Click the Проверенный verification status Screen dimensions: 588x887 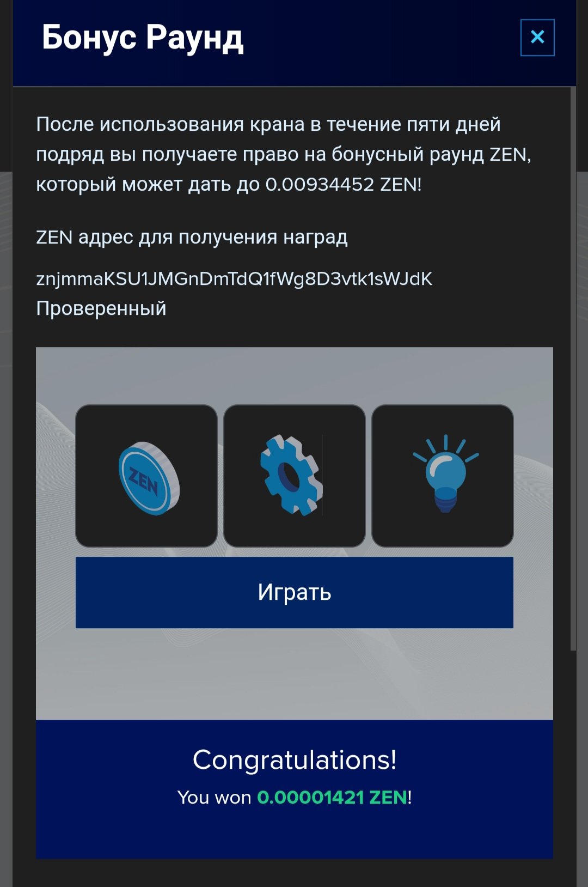coord(101,308)
